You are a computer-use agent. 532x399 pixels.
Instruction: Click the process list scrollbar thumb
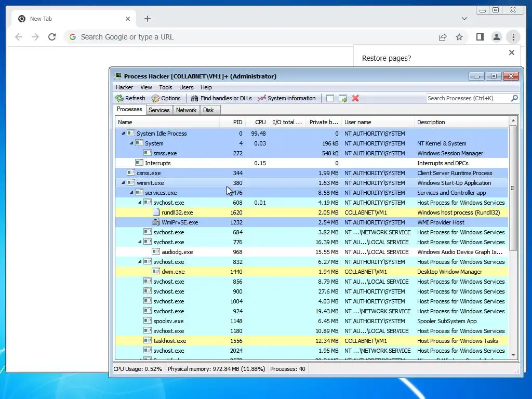point(513,188)
